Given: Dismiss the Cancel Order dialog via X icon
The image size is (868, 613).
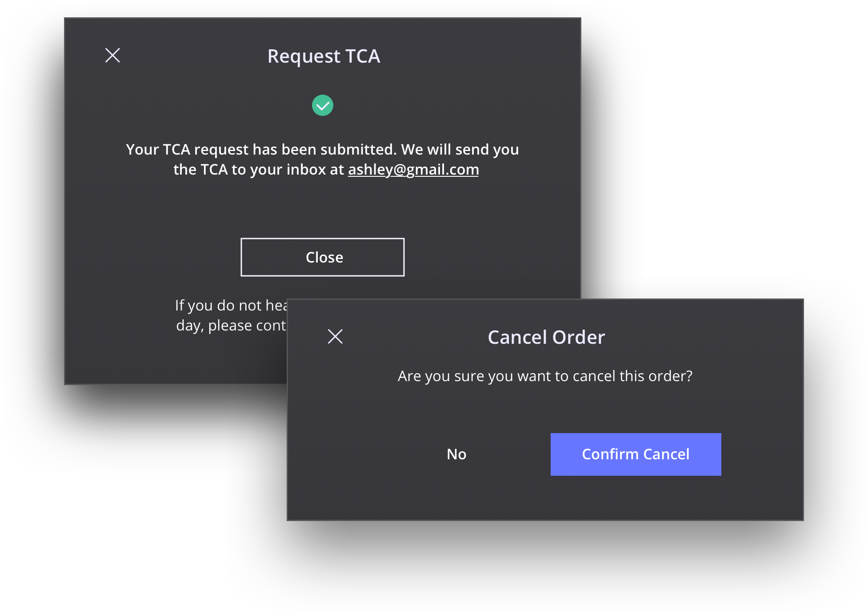Looking at the screenshot, I should coord(335,337).
